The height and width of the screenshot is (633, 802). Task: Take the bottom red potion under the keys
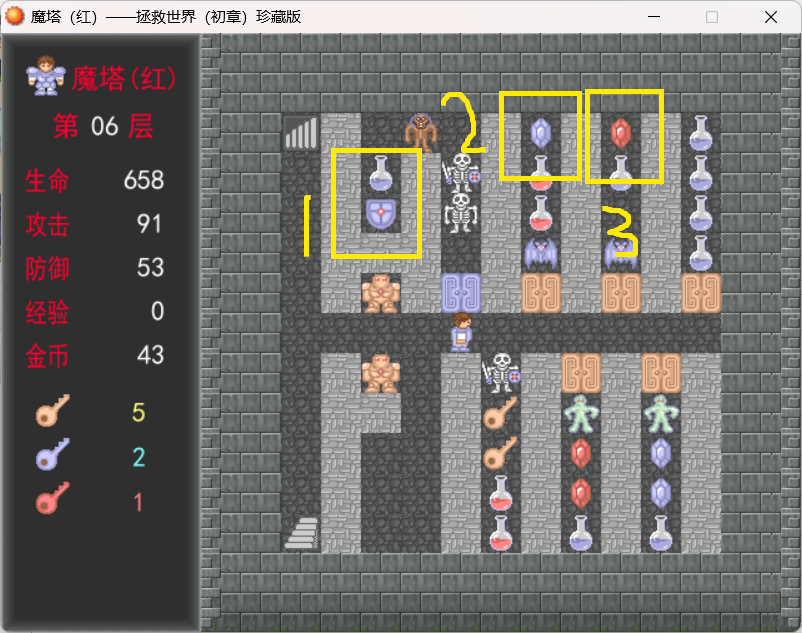pos(501,533)
